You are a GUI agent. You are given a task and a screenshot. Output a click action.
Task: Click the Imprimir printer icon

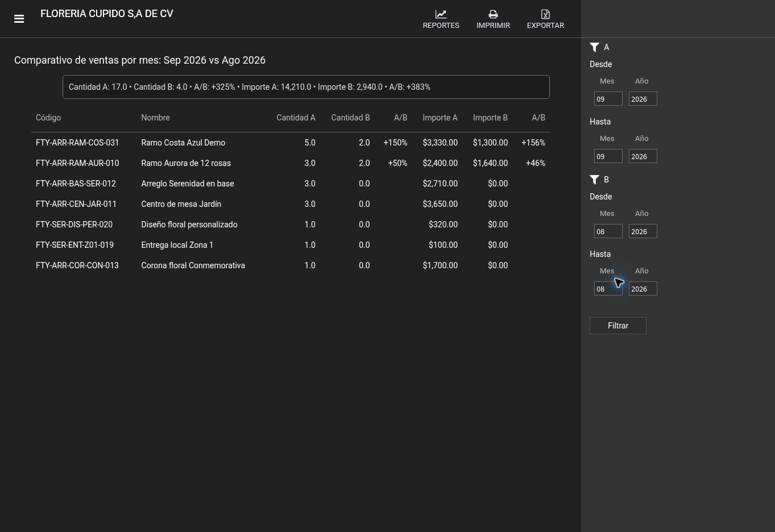click(x=493, y=14)
